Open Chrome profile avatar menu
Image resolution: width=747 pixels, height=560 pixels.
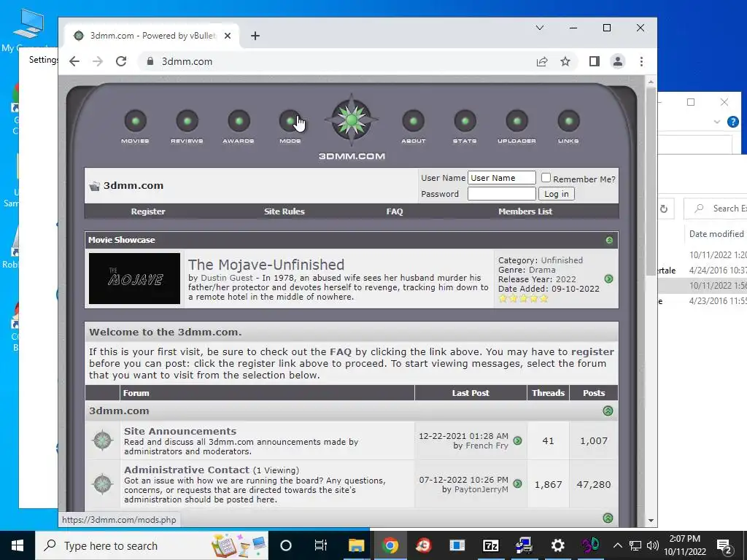coord(618,61)
